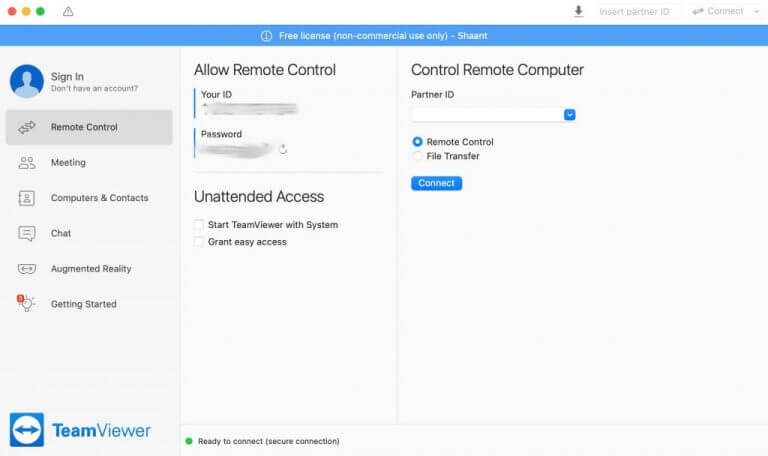Click Don't have an account link
This screenshot has height=456, width=768.
click(x=95, y=89)
